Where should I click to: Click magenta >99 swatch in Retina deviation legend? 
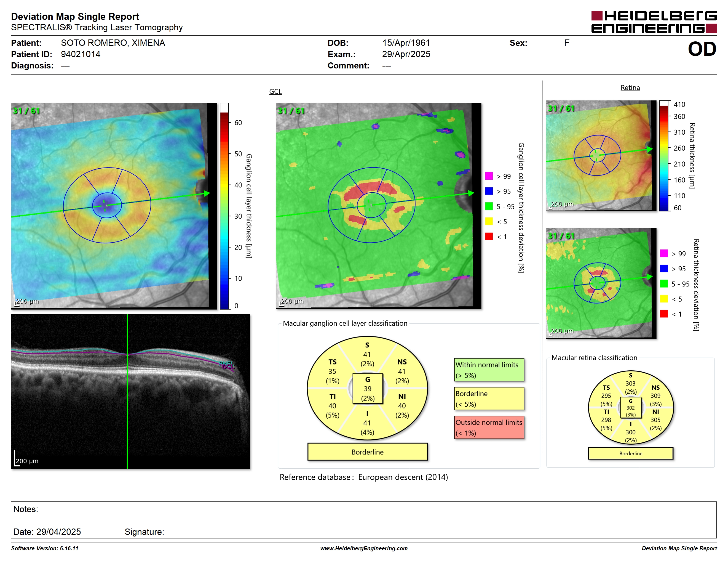click(664, 253)
